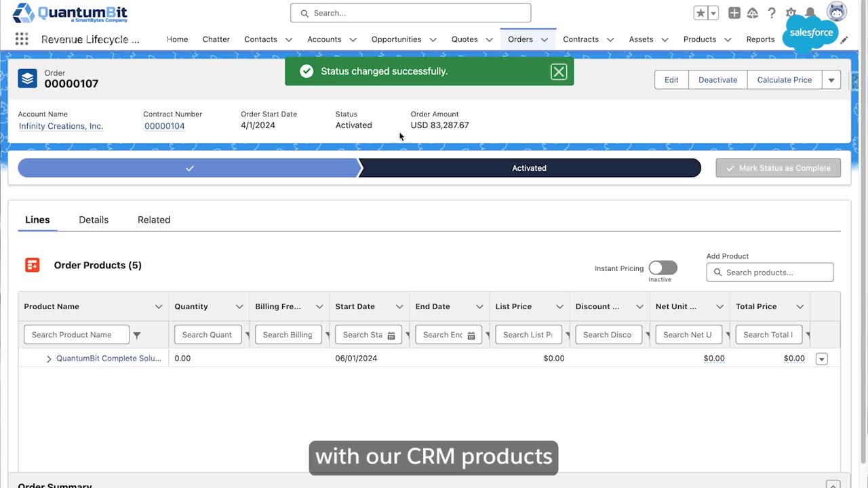The image size is (868, 488).
Task: Click the pencil to edit navigation bar
Action: [x=844, y=40]
